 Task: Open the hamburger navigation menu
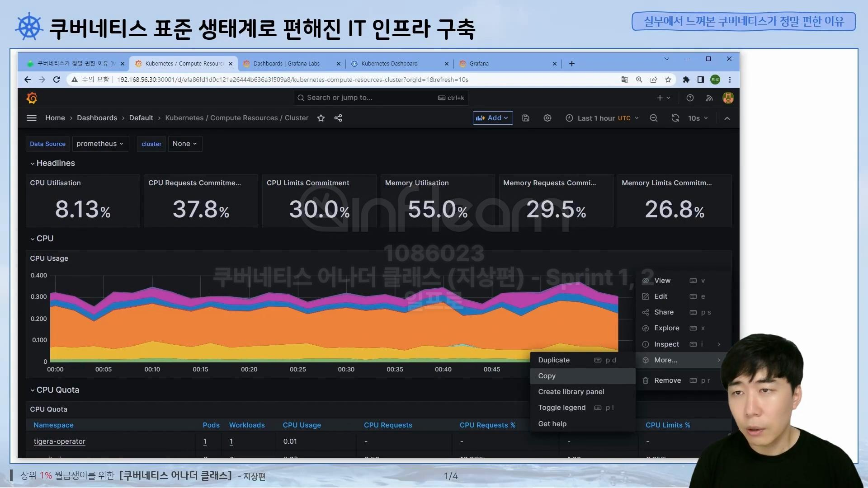32,118
